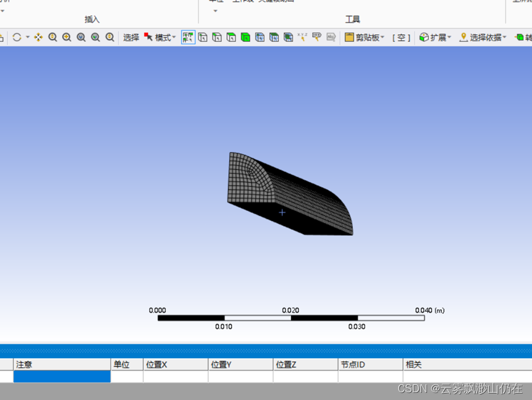Select the node selection filter icon

point(260,37)
